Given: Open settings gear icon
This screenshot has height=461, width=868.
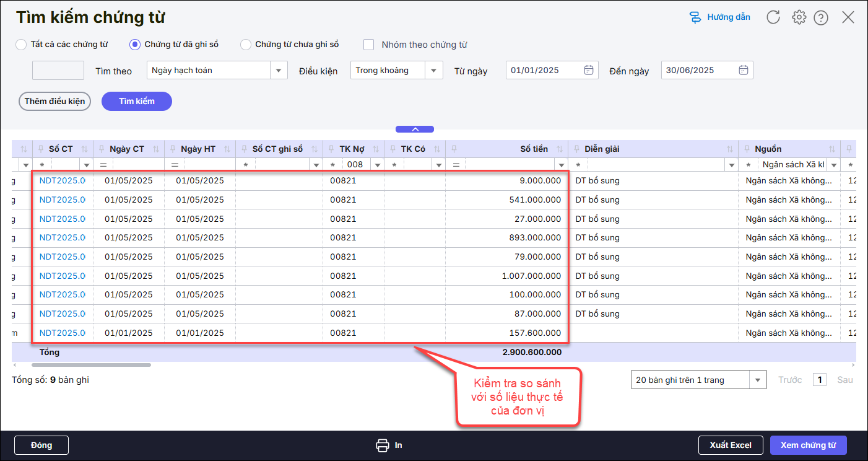Looking at the screenshot, I should 799,17.
